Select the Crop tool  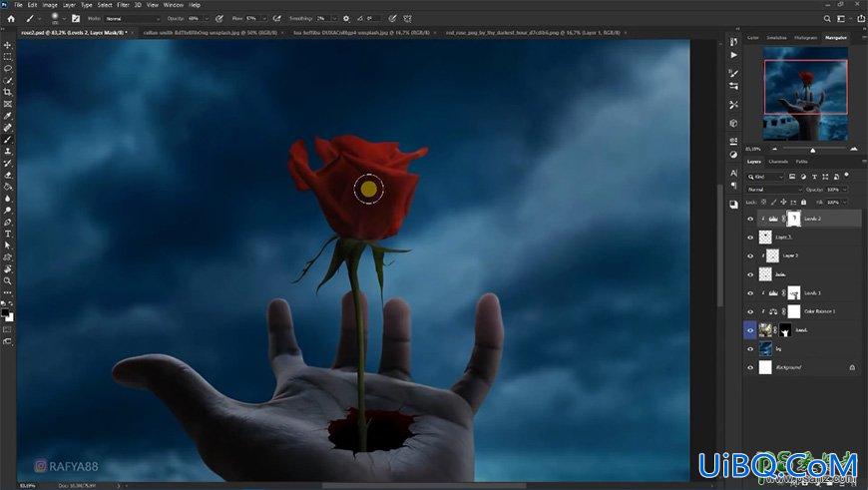[x=8, y=92]
